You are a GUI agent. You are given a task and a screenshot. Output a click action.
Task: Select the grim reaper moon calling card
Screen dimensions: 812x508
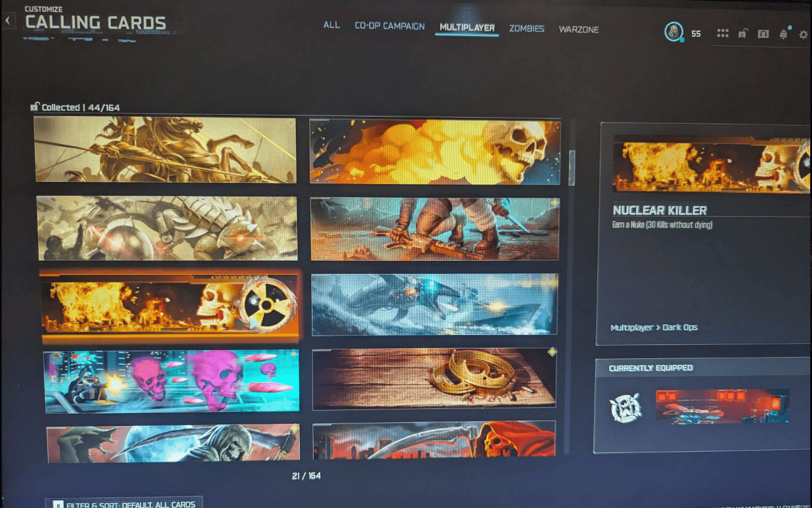(x=173, y=444)
